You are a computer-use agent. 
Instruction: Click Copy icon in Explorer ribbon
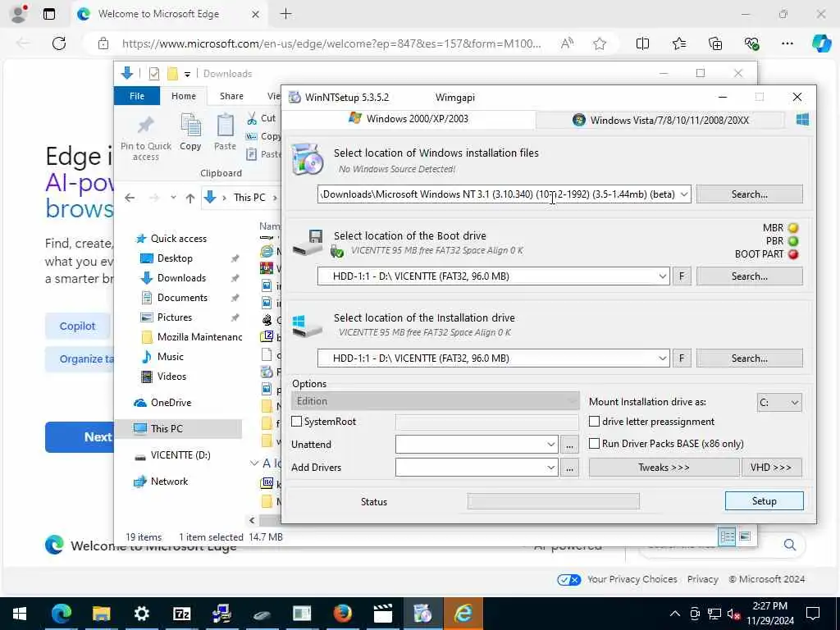(x=190, y=132)
